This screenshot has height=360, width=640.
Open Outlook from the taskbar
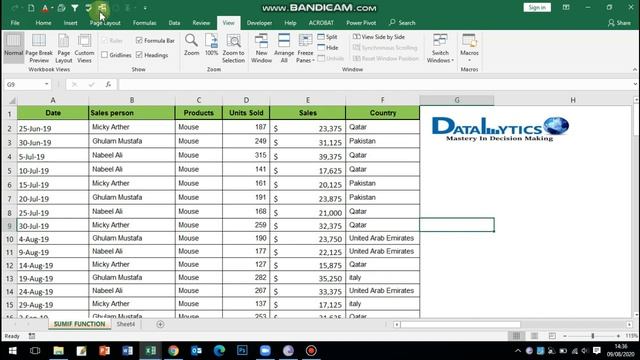(196, 351)
